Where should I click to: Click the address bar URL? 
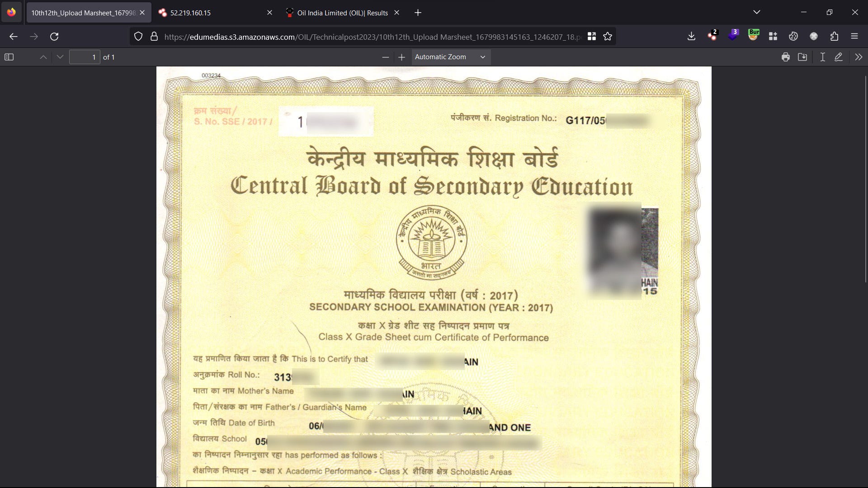[x=373, y=37]
